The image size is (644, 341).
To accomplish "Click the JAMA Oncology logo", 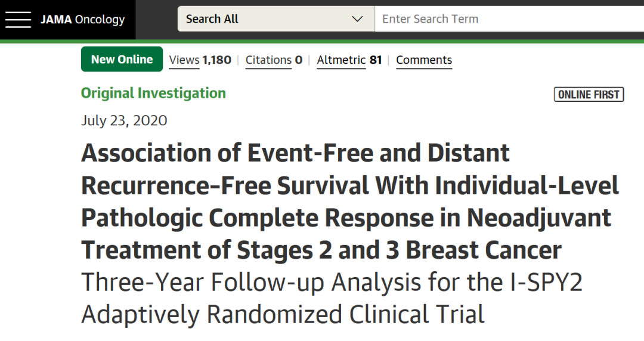I will coord(82,20).
